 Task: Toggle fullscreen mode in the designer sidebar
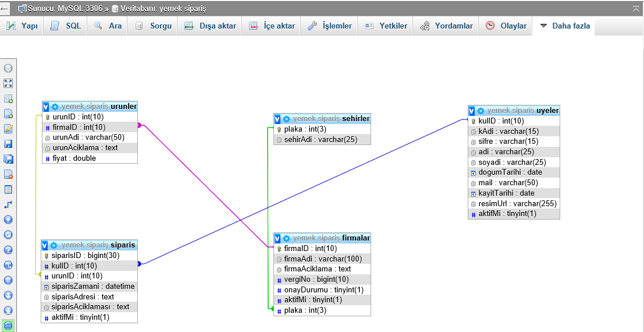[x=8, y=83]
